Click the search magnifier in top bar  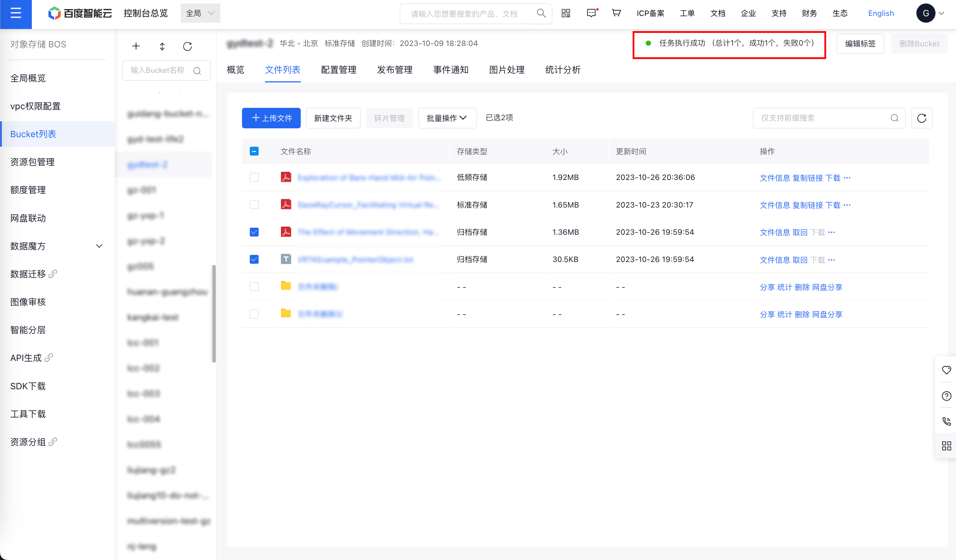pyautogui.click(x=541, y=14)
